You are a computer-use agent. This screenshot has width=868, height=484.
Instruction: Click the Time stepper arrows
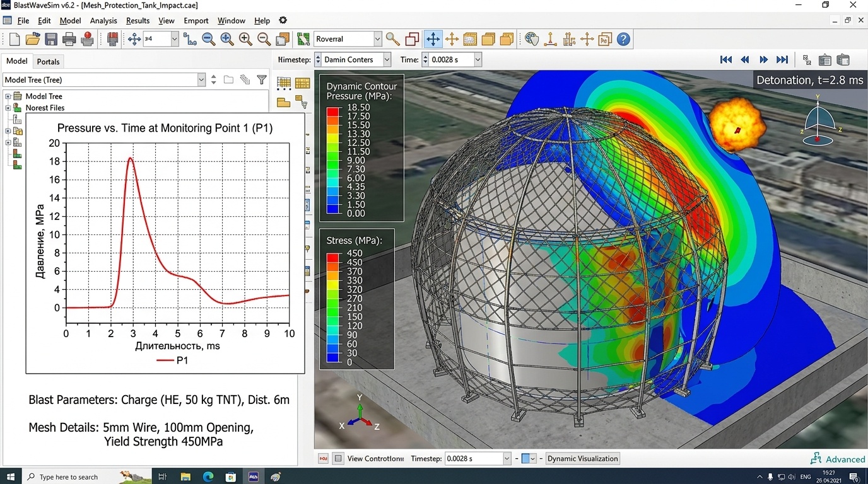click(x=425, y=60)
